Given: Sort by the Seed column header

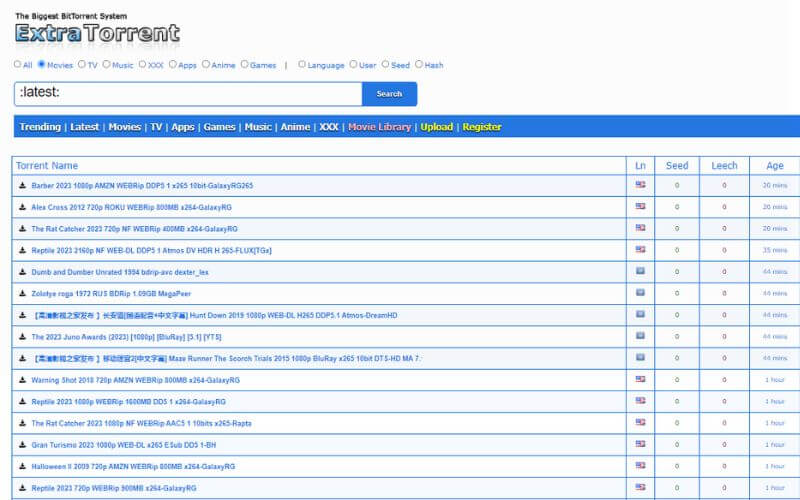Looking at the screenshot, I should (677, 166).
